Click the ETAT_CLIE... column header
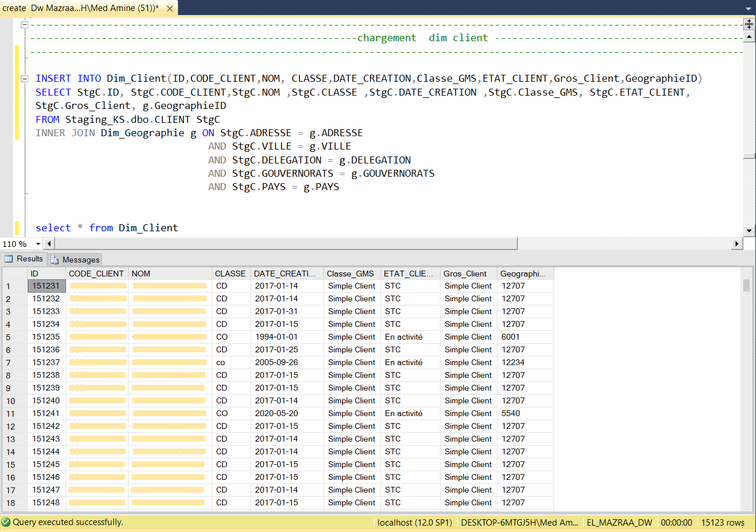This screenshot has height=532, width=756. (x=410, y=274)
